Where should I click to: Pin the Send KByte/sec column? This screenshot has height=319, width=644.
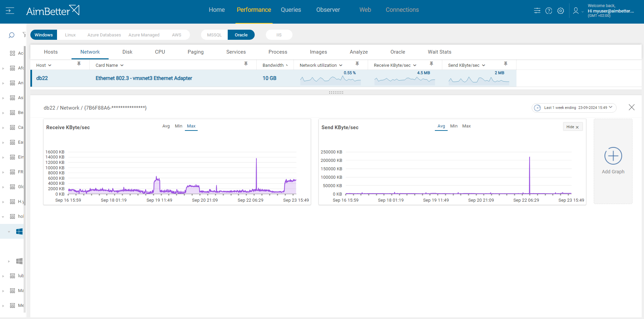coord(506,64)
